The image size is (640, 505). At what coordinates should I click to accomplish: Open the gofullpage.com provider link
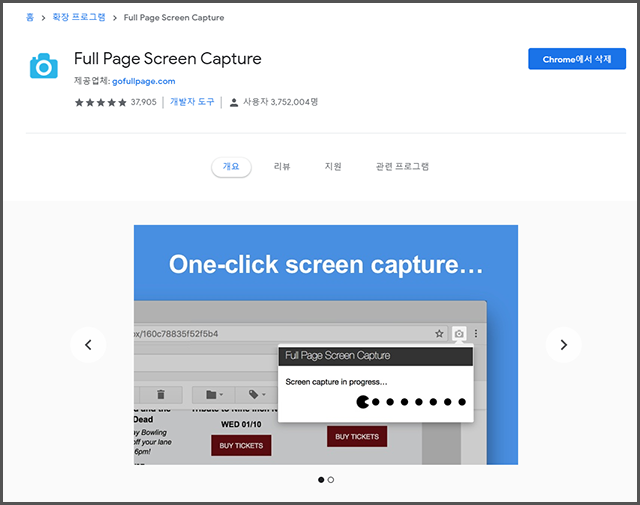(144, 81)
